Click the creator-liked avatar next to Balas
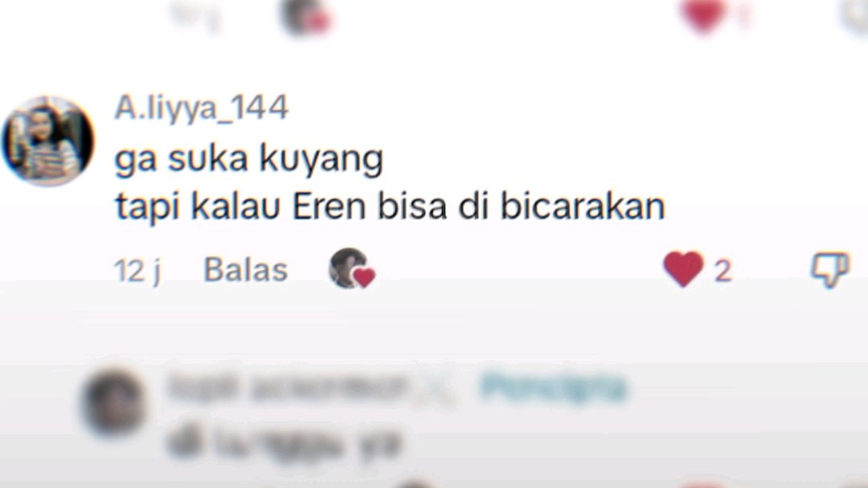The width and height of the screenshot is (868, 488). 352,269
